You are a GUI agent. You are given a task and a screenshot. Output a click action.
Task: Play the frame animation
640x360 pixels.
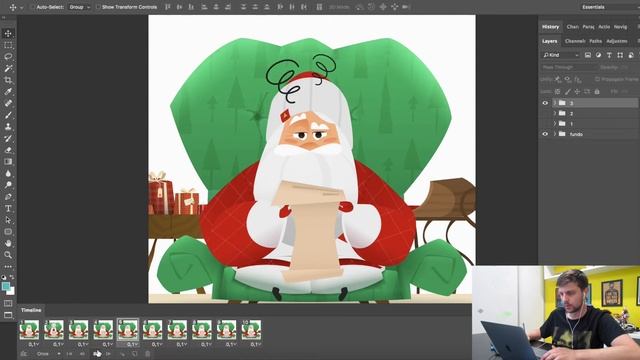click(96, 354)
